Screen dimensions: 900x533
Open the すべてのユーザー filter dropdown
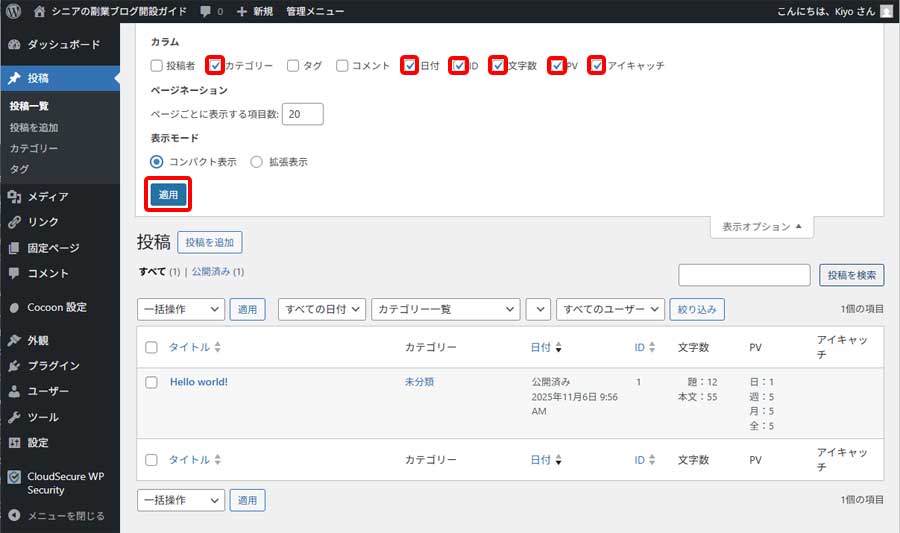[x=610, y=309]
